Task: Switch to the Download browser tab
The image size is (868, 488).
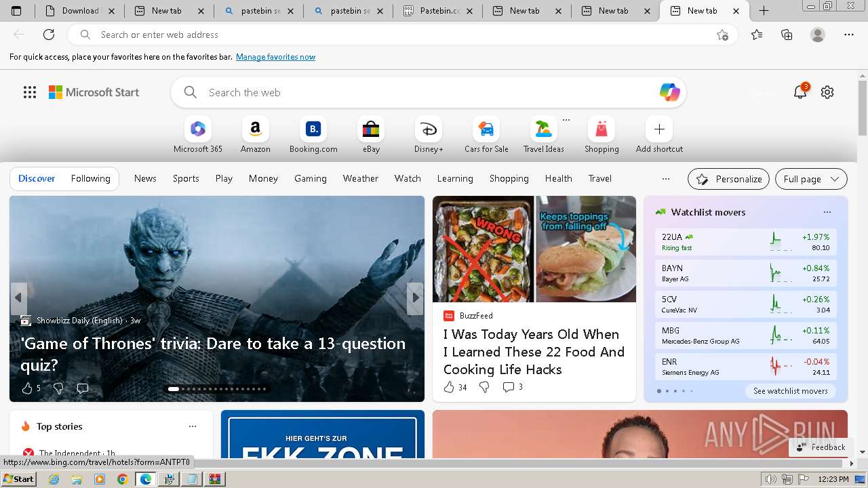Action: pos(80,11)
